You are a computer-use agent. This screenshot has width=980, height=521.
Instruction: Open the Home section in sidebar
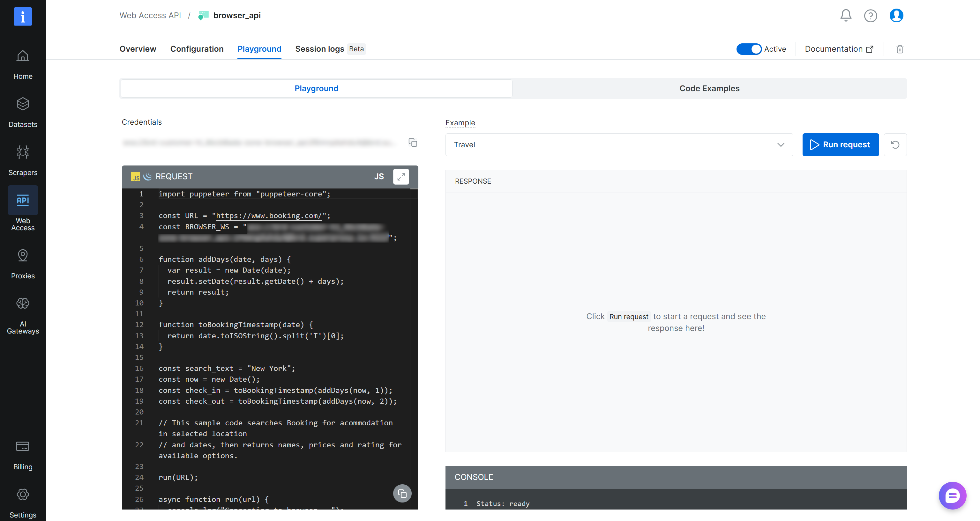(x=23, y=65)
